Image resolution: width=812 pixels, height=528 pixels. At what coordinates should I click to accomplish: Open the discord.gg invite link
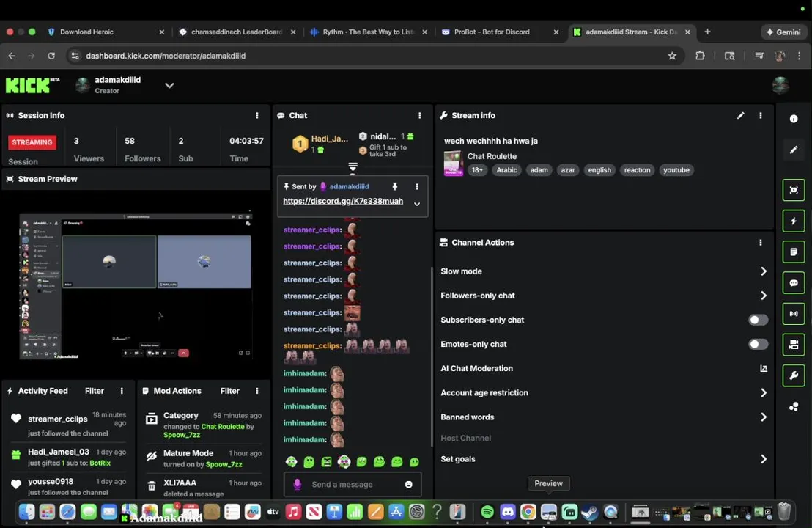click(x=343, y=201)
